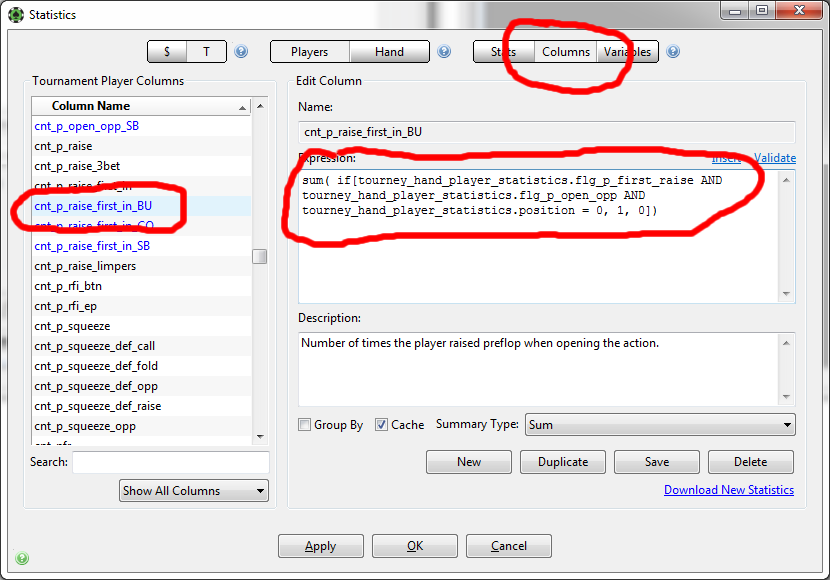This screenshot has height=580, width=830.
Task: Enable the Group By checkbox
Action: point(304,424)
